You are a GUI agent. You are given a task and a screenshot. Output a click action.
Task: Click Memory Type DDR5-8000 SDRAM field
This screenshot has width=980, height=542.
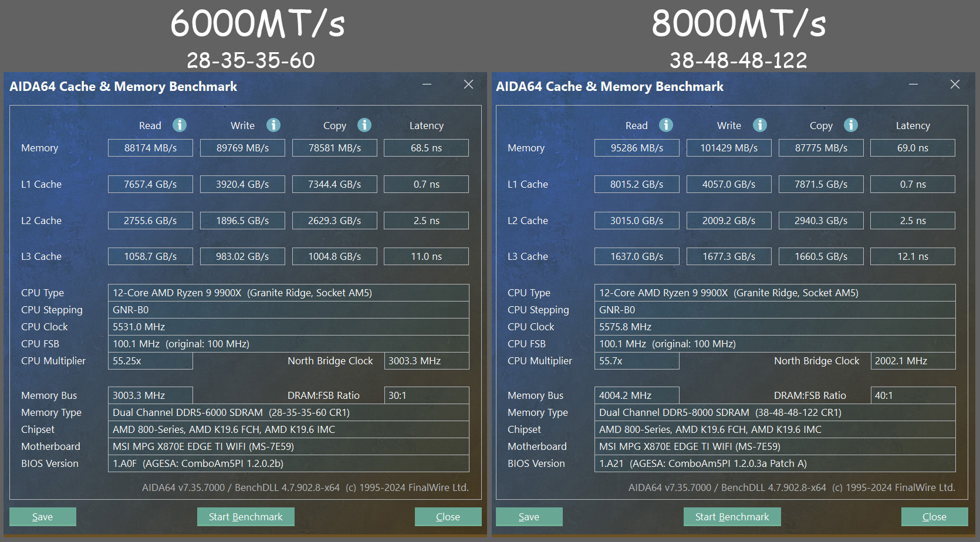775,412
